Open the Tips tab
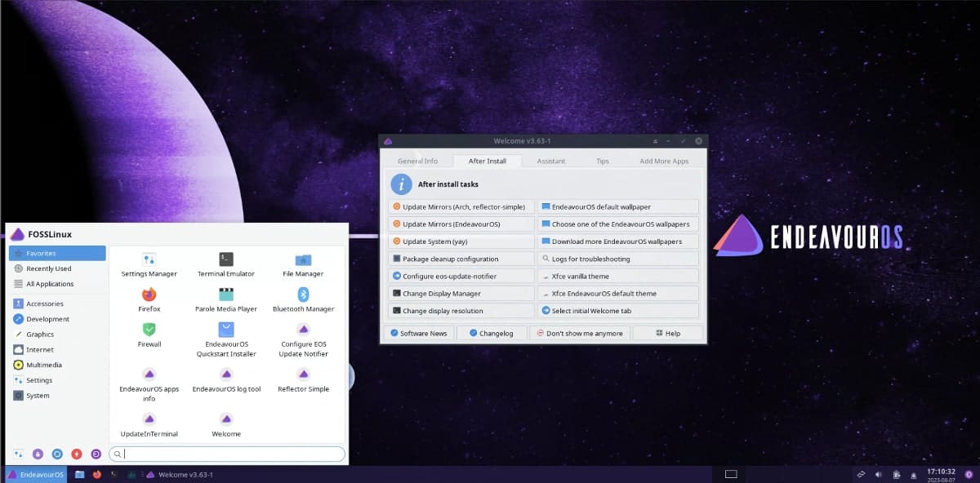Image resolution: width=980 pixels, height=483 pixels. pyautogui.click(x=603, y=161)
